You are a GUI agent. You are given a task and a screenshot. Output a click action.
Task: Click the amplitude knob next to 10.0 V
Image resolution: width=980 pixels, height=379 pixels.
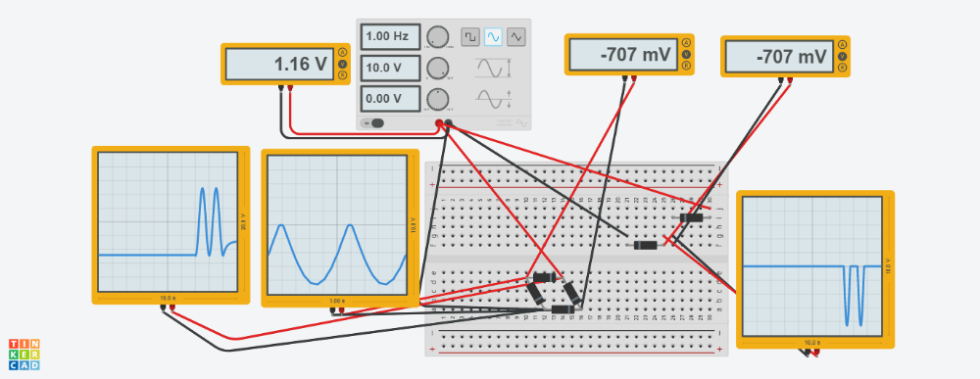[x=438, y=68]
